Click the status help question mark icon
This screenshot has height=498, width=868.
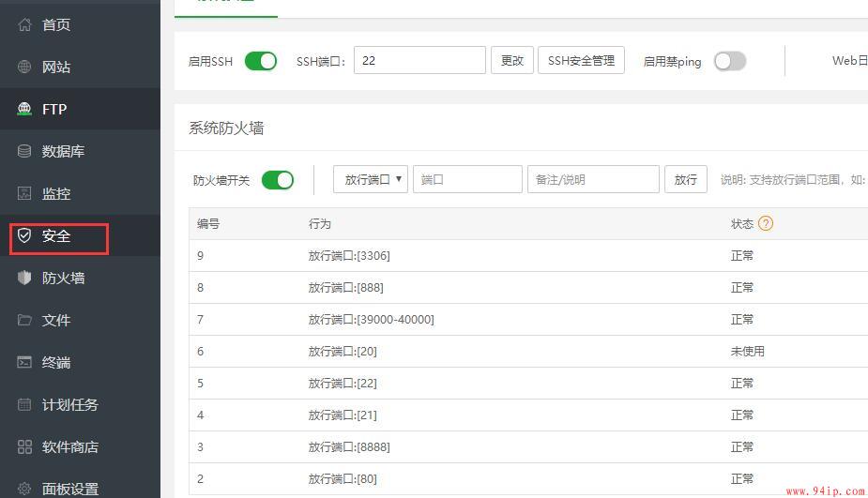[766, 223]
